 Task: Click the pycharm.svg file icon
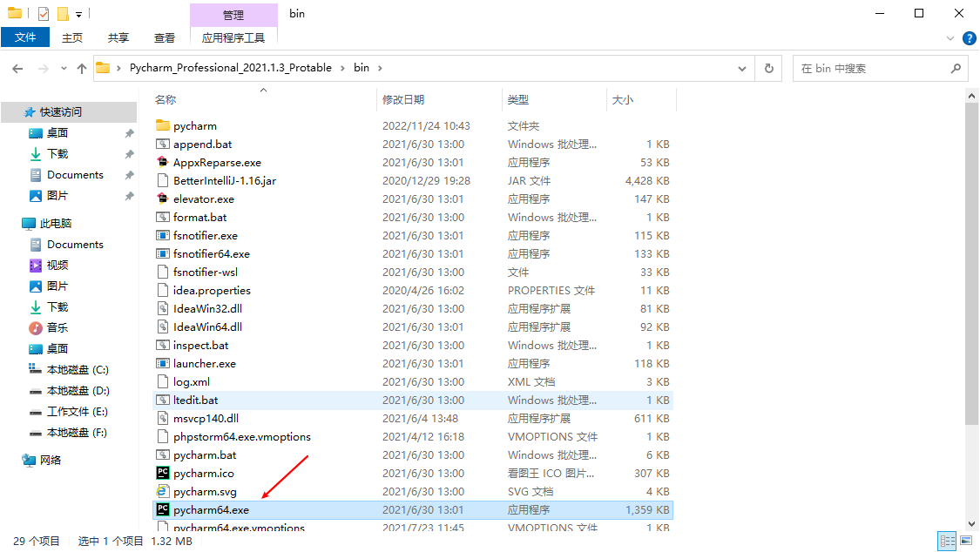(163, 491)
